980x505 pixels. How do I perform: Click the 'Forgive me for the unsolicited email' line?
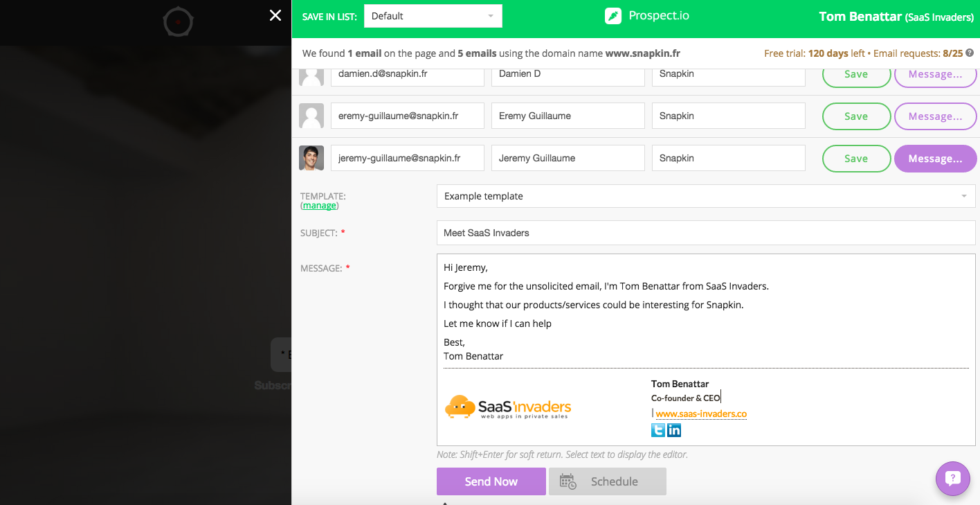[x=606, y=286]
